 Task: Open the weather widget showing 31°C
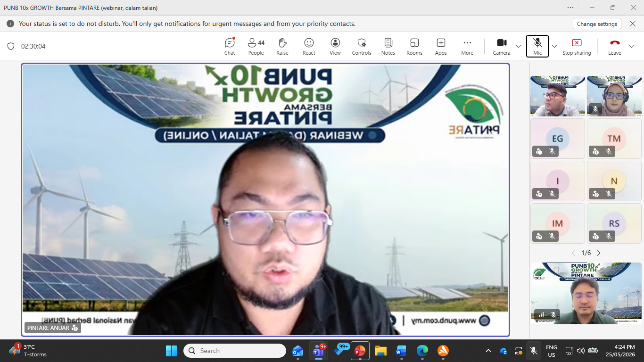28,351
